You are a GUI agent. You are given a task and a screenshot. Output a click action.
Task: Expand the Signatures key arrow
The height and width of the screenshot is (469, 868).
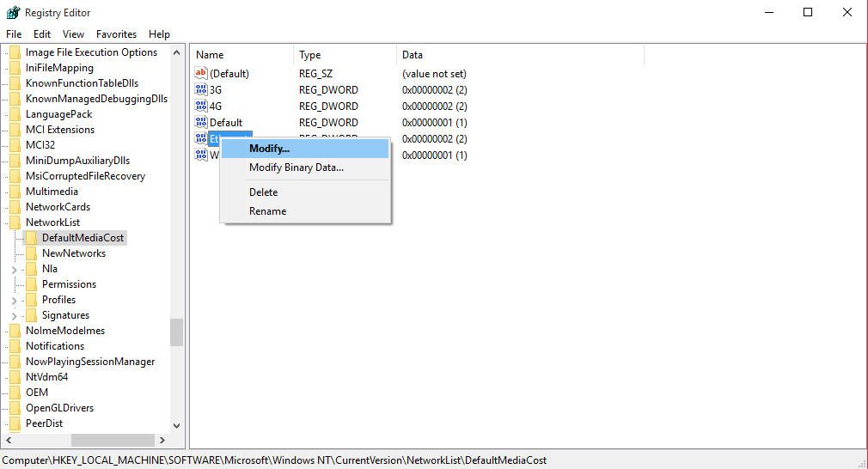(x=14, y=315)
